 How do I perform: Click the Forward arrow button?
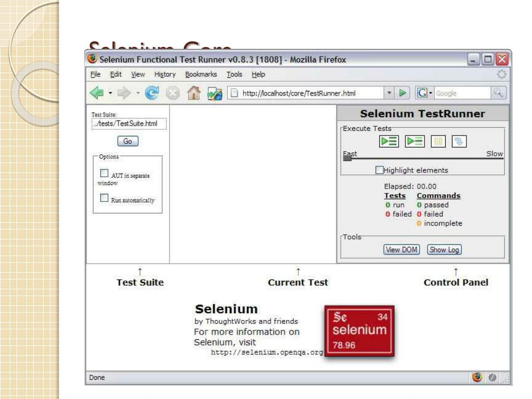[124, 92]
